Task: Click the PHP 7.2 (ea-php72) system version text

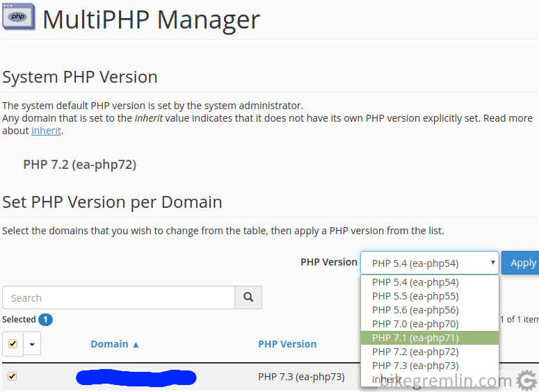Action: tap(80, 165)
